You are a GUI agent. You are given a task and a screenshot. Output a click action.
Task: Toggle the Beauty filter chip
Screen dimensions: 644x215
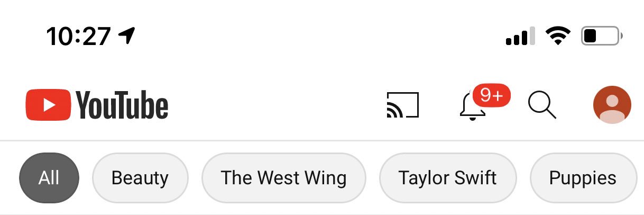tap(140, 178)
